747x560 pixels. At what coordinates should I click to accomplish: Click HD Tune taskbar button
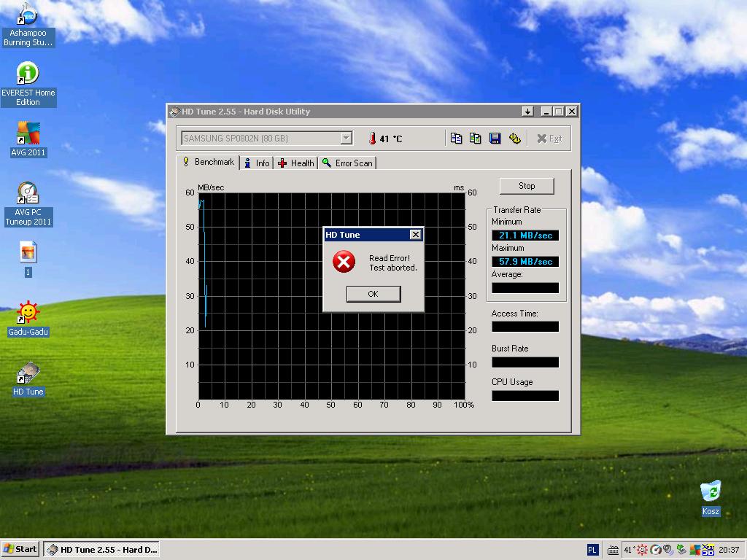point(101,550)
